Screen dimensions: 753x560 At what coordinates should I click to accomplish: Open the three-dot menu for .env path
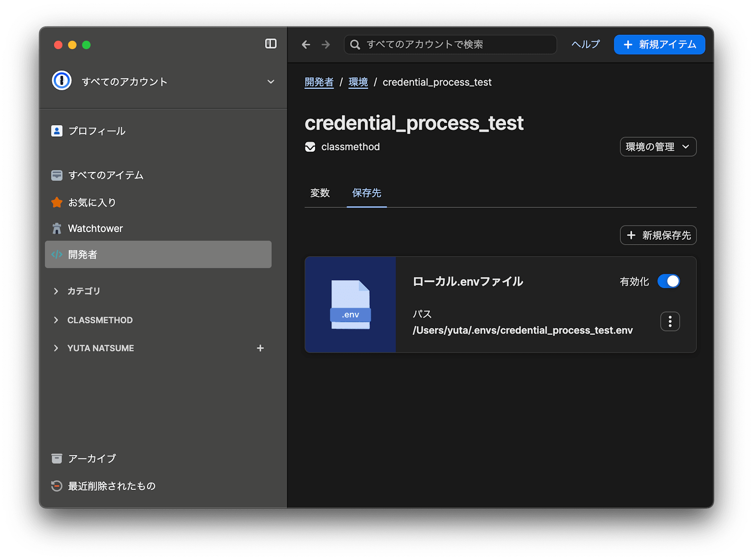[x=670, y=322]
